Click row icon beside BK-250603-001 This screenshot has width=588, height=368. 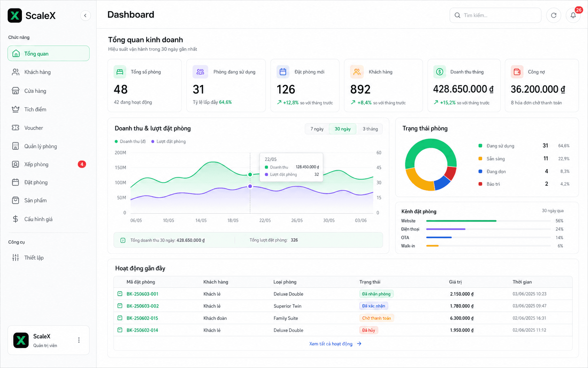point(120,294)
